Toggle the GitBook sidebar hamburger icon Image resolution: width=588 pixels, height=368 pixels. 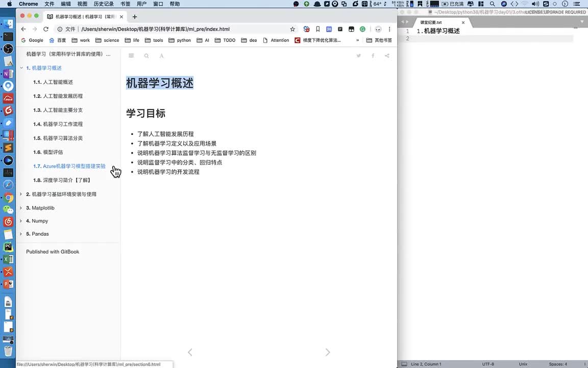[131, 56]
